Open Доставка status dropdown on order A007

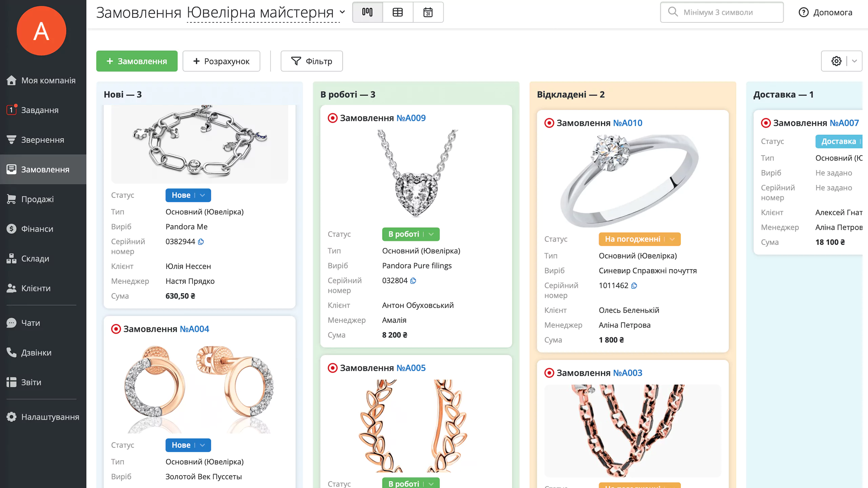(x=839, y=141)
